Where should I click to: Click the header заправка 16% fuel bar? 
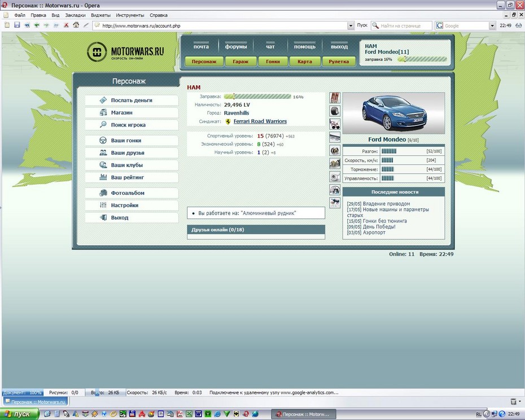point(422,59)
